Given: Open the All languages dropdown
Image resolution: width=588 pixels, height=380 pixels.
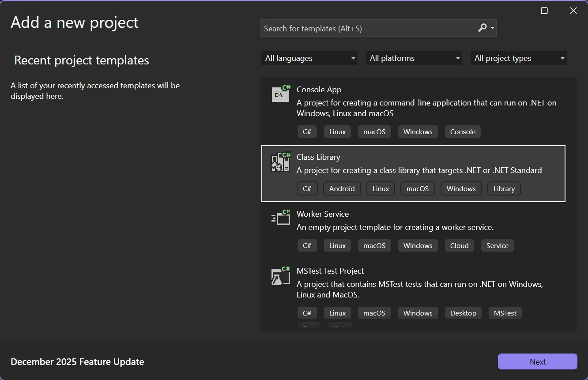Looking at the screenshot, I should [x=309, y=58].
